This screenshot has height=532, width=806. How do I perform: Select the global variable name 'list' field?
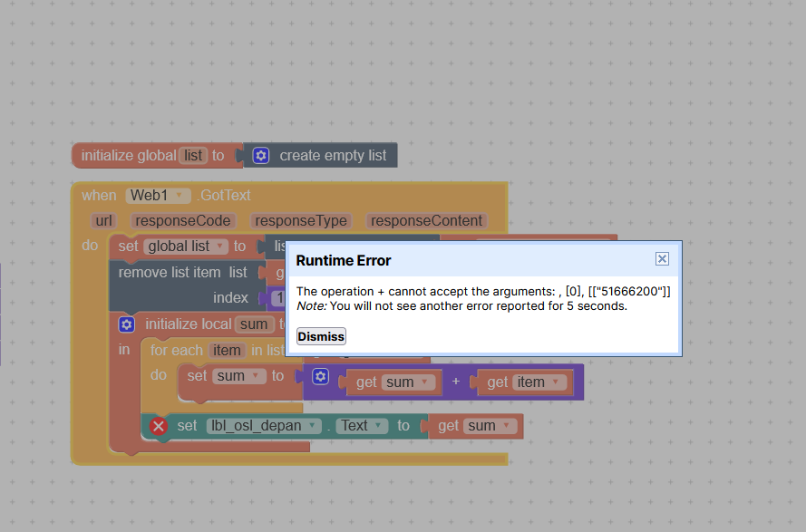(x=193, y=155)
